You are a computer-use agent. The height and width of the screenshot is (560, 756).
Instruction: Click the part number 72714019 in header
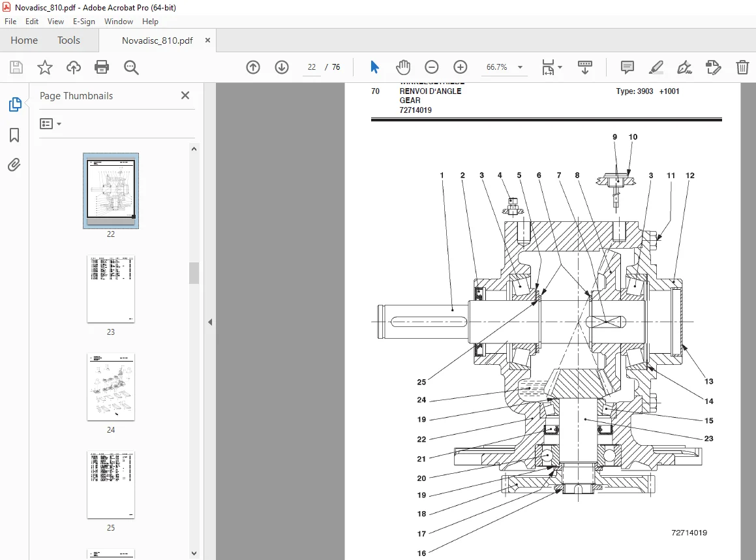(415, 110)
